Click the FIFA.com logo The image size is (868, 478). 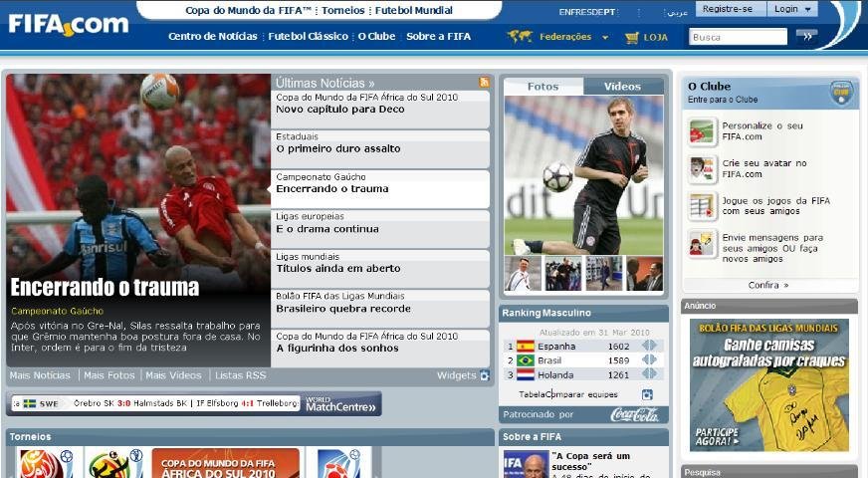click(x=68, y=25)
